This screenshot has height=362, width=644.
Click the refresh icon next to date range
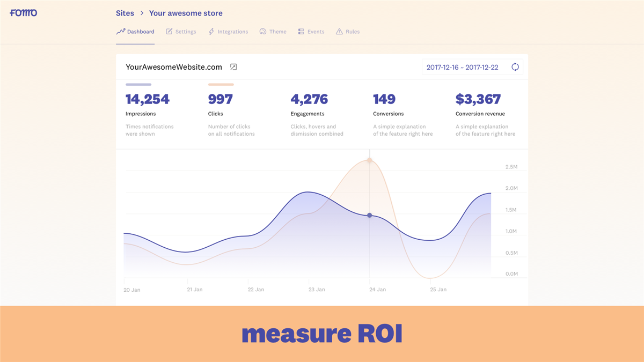pos(515,67)
